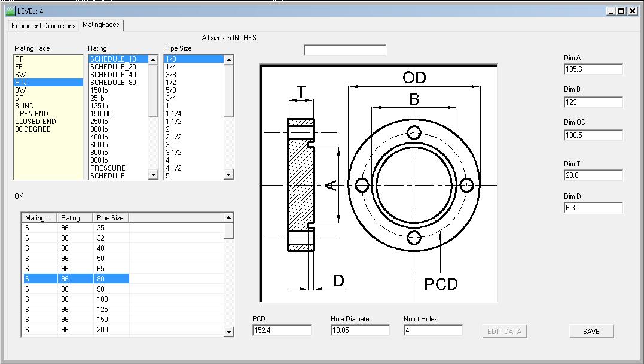Choose SW mating face
The height and width of the screenshot is (364, 644).
(48, 74)
